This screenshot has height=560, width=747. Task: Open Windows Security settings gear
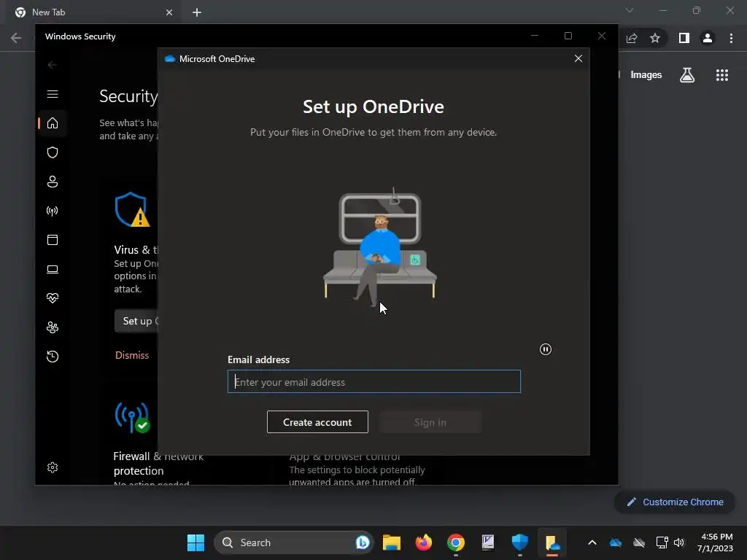click(x=53, y=467)
